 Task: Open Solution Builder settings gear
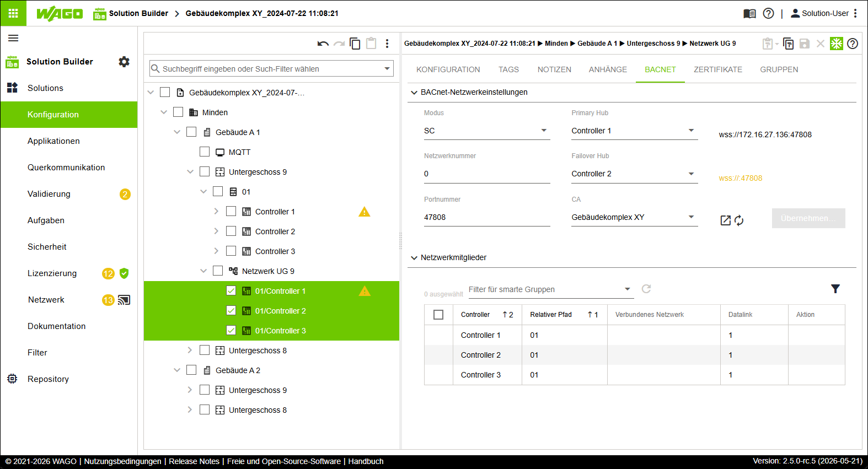(124, 62)
